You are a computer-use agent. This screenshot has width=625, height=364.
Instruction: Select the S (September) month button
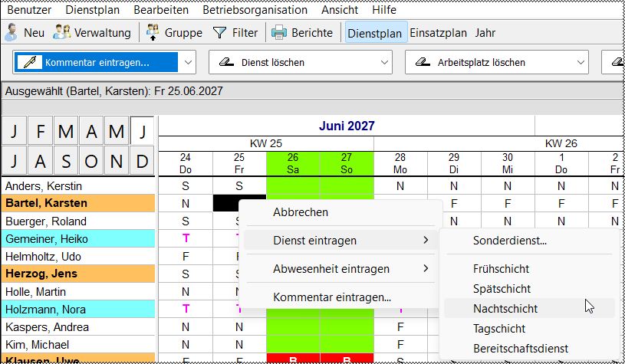66,160
